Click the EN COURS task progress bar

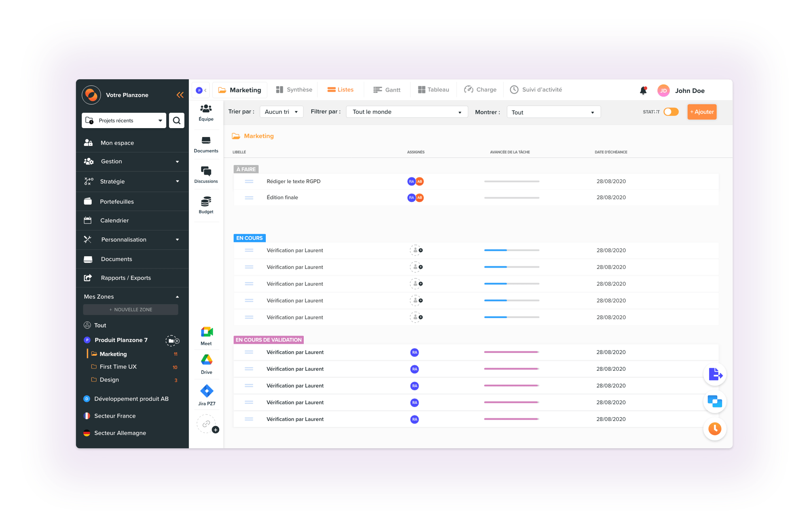pyautogui.click(x=509, y=250)
